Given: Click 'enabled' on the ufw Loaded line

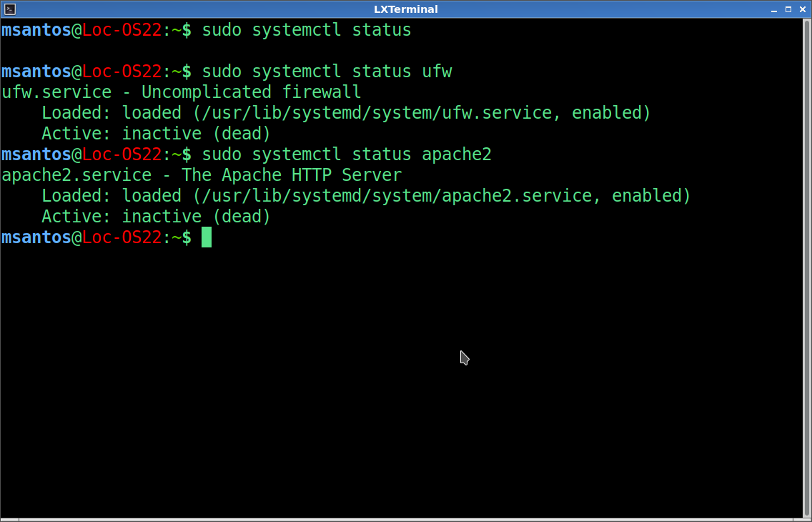Looking at the screenshot, I should 606,113.
